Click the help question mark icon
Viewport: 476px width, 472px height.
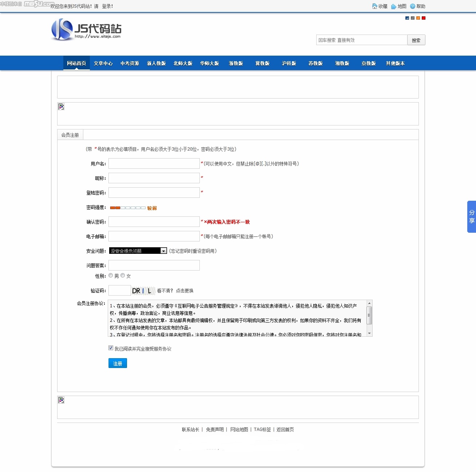pos(413,6)
